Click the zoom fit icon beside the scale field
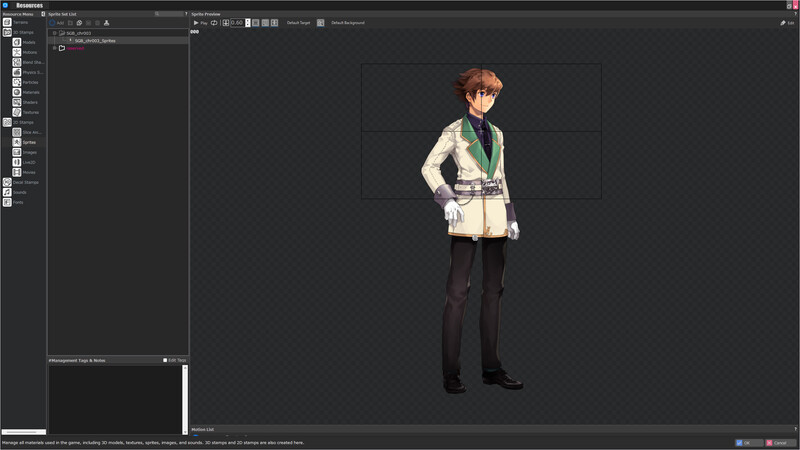The image size is (800, 450). tap(226, 23)
